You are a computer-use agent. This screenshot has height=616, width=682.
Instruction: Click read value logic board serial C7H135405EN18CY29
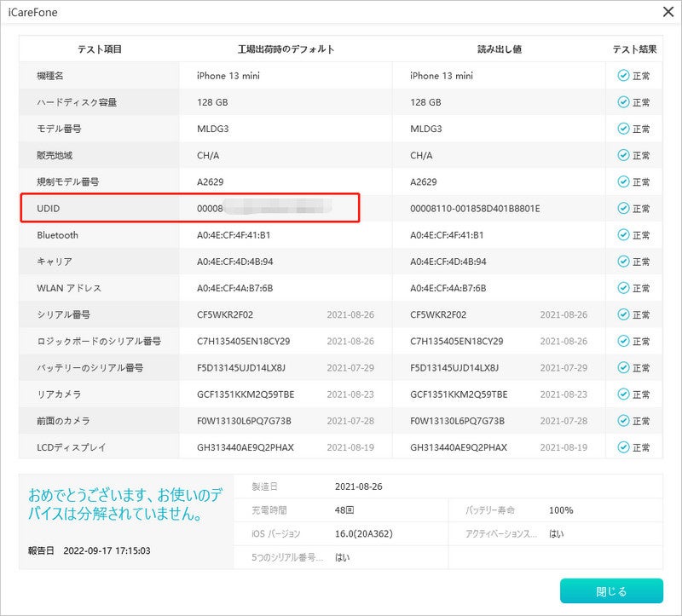pyautogui.click(x=457, y=342)
